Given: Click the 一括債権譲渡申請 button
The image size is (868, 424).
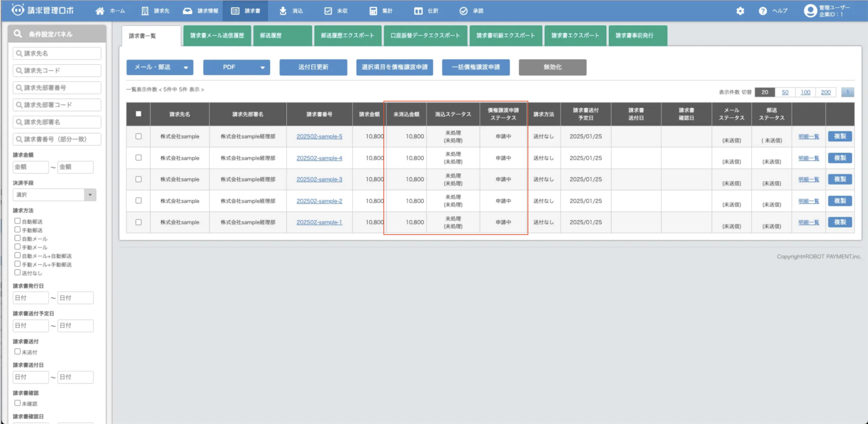Looking at the screenshot, I should [476, 67].
